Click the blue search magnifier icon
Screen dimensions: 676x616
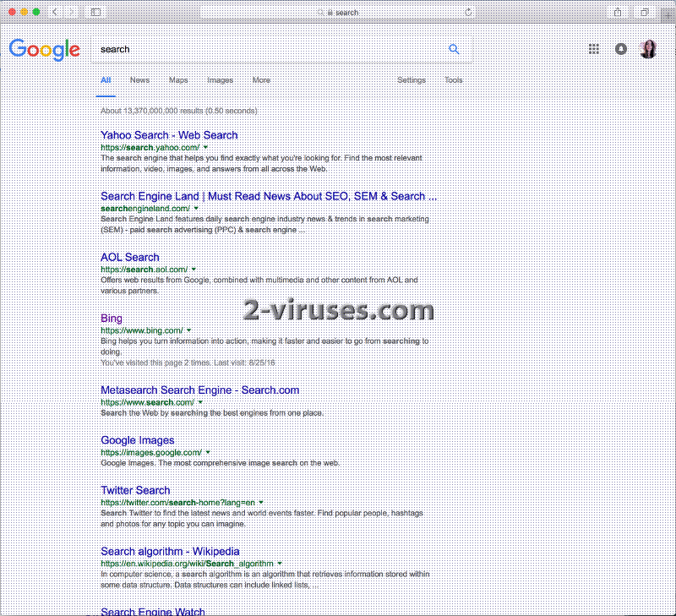click(454, 49)
